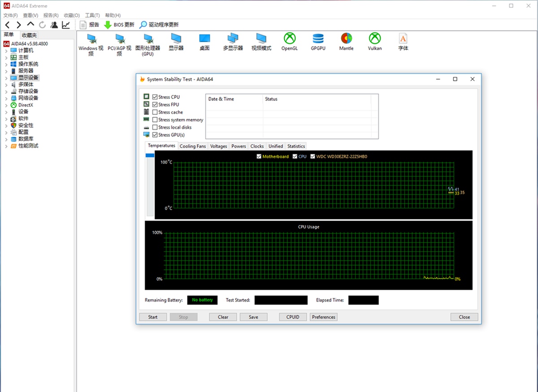Click the line chart toolbar icon
538x392 pixels.
click(66, 25)
